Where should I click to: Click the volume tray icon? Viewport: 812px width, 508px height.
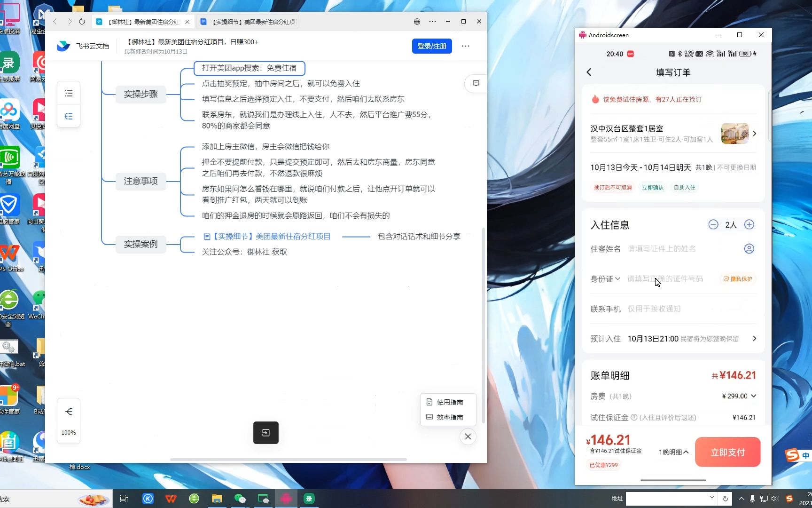(x=775, y=499)
